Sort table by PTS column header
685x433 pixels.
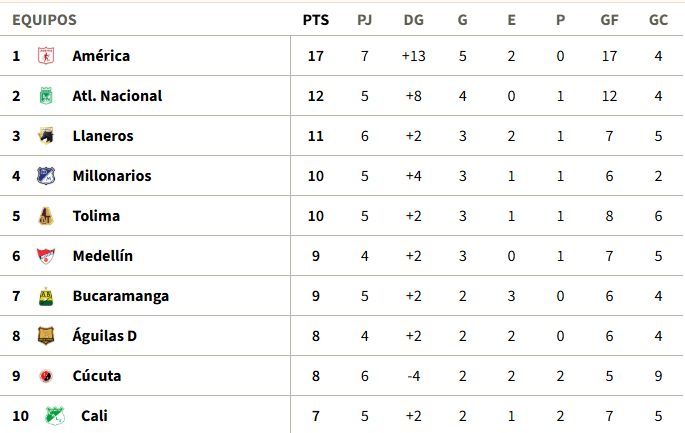316,20
